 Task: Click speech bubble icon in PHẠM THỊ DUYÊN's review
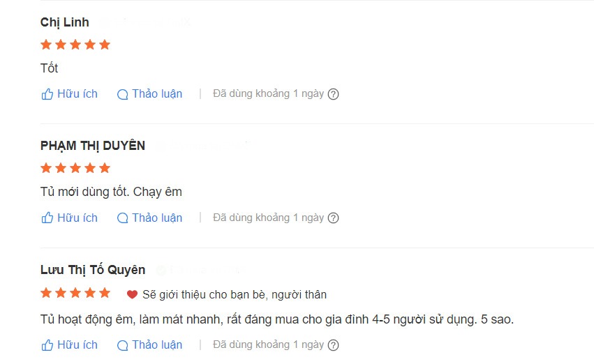(122, 218)
